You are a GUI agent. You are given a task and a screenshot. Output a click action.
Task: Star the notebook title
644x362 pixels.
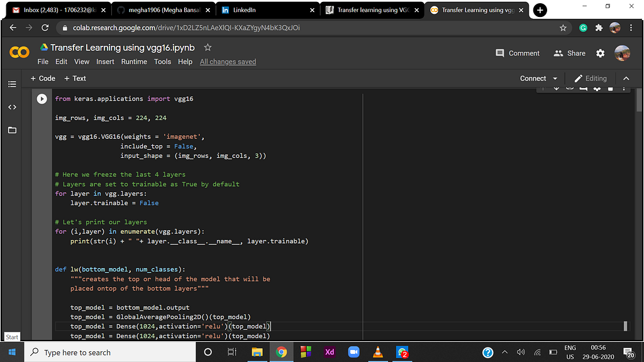click(208, 48)
